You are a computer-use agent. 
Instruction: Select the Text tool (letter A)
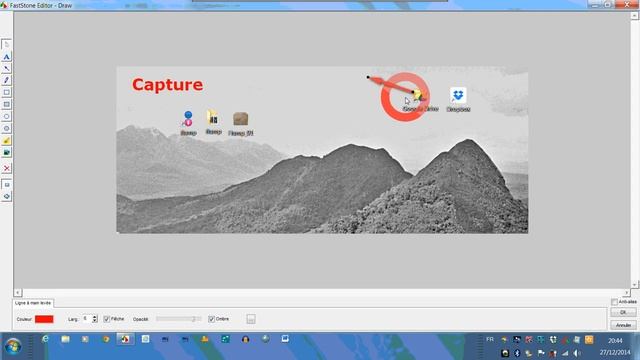click(x=7, y=57)
